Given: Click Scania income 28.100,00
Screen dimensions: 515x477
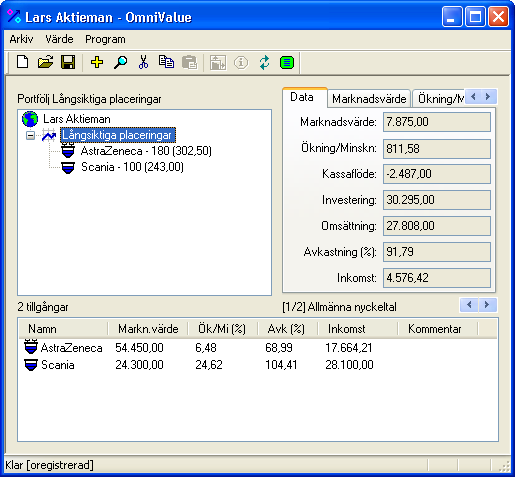Looking at the screenshot, I should (x=349, y=365).
